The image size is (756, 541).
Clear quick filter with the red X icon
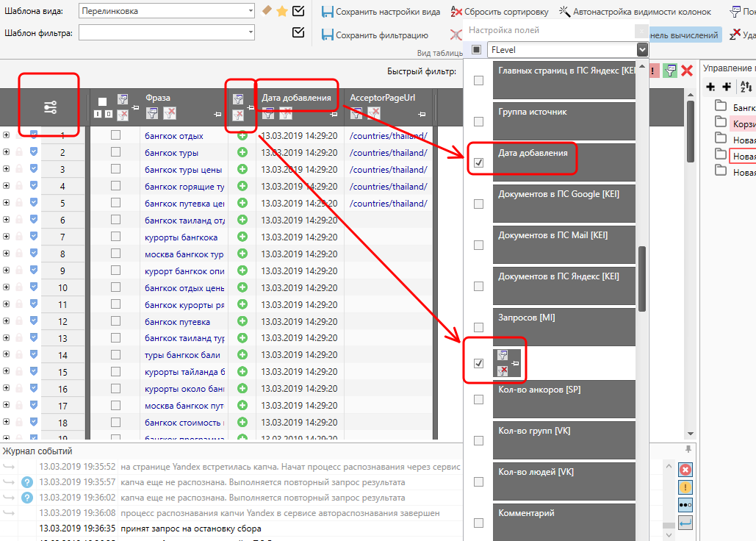pos(687,71)
